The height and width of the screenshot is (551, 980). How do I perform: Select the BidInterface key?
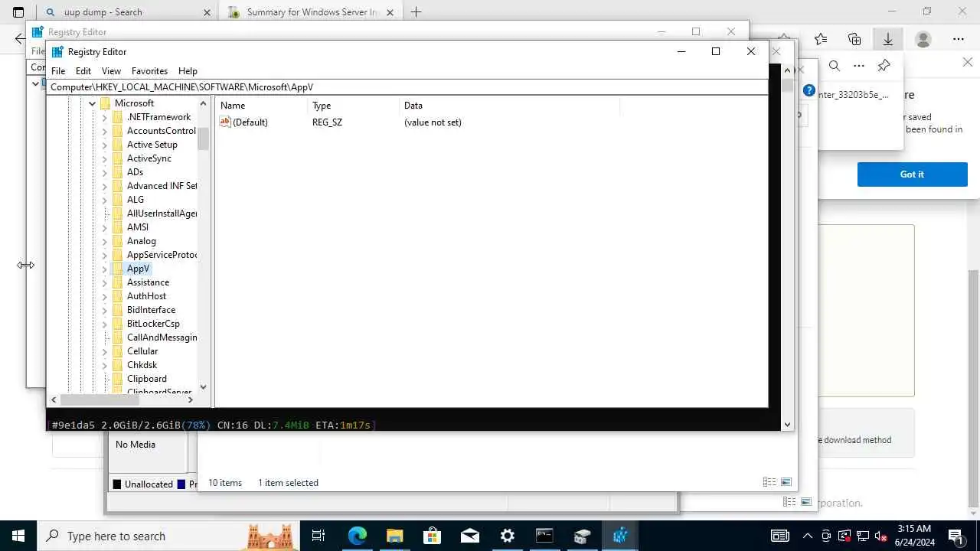click(x=151, y=310)
